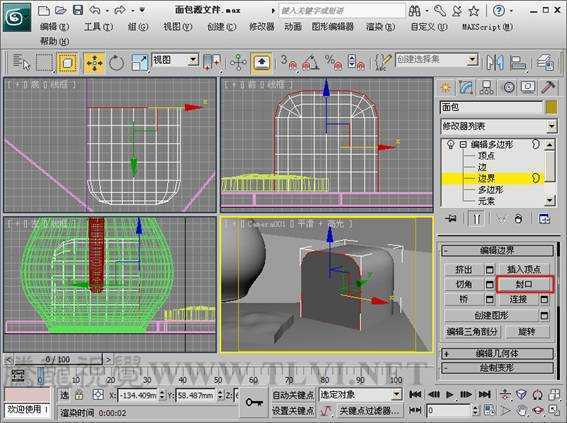Open Help with the question mark icon
This screenshot has width=567, height=423.
click(499, 10)
